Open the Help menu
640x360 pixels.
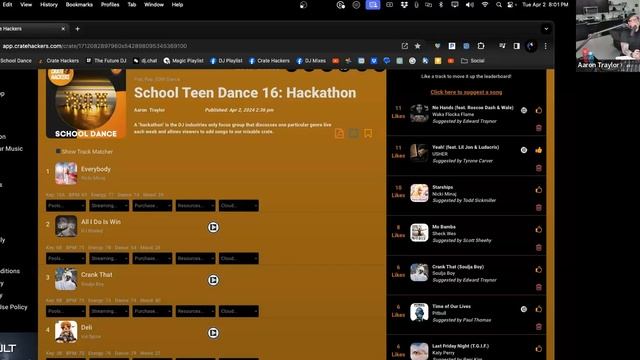[177, 5]
